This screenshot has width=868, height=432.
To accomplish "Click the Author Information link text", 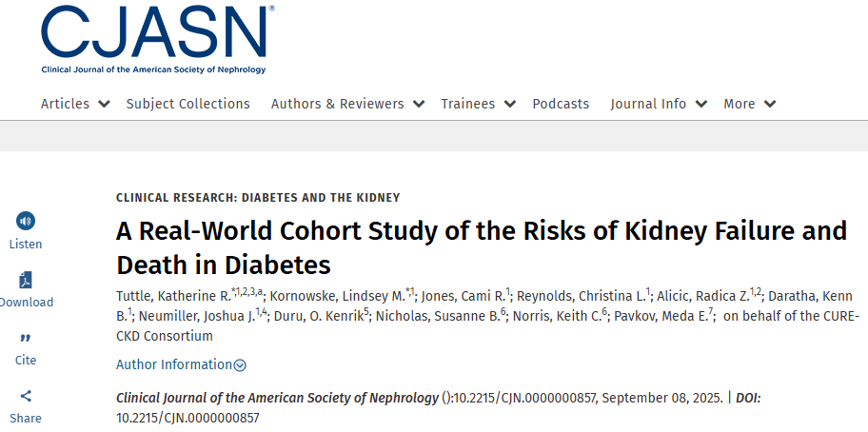I will click(174, 364).
